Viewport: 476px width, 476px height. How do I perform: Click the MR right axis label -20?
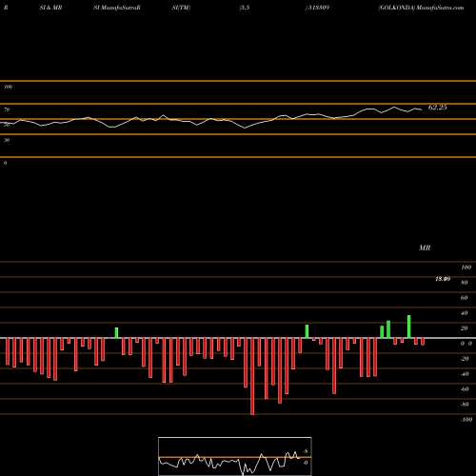465,359
